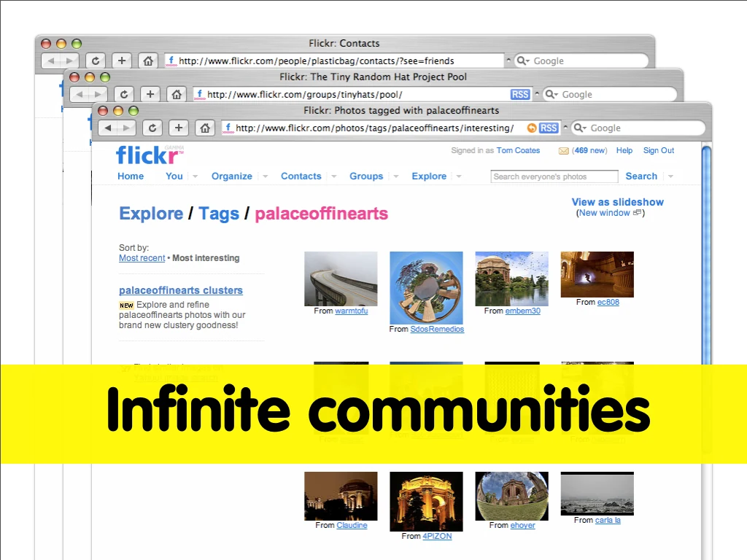Click the magnifier in the front window's Google search field
The height and width of the screenshot is (560, 747).
pos(579,128)
